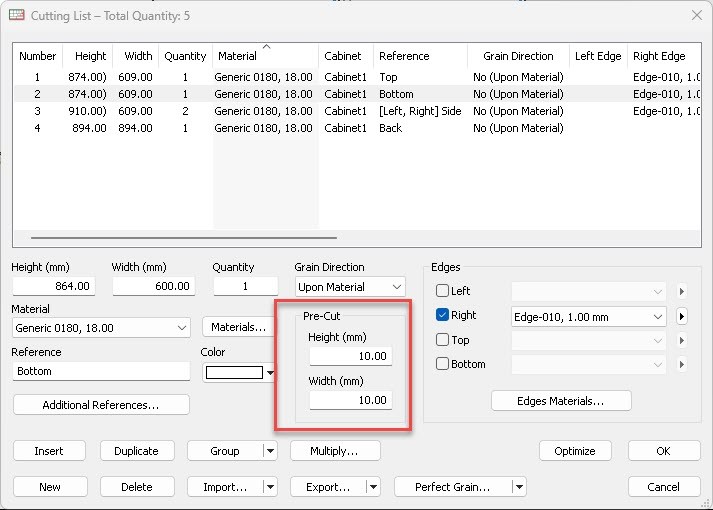Close the Cutting List dialog
The height and width of the screenshot is (510, 713).
point(696,15)
